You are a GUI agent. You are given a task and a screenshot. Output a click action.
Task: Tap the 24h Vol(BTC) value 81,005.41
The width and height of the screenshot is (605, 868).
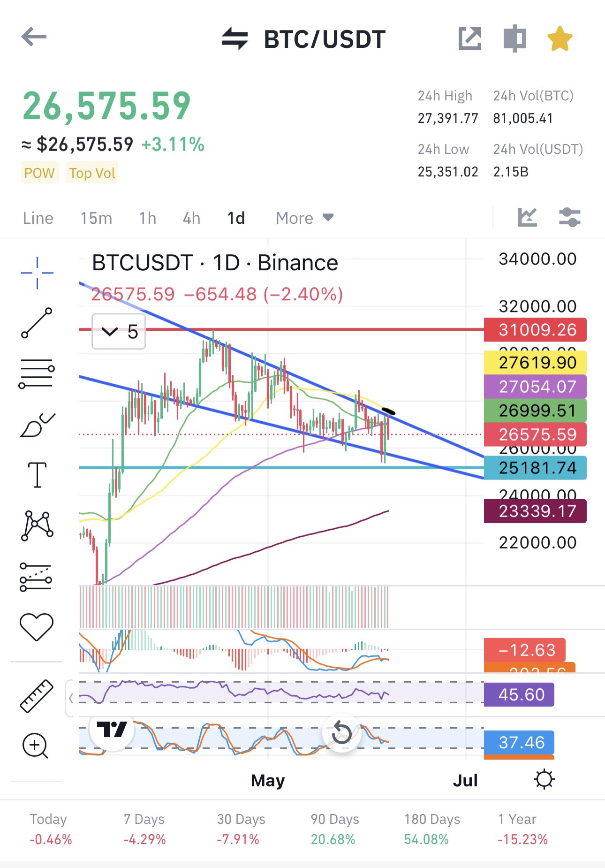523,118
